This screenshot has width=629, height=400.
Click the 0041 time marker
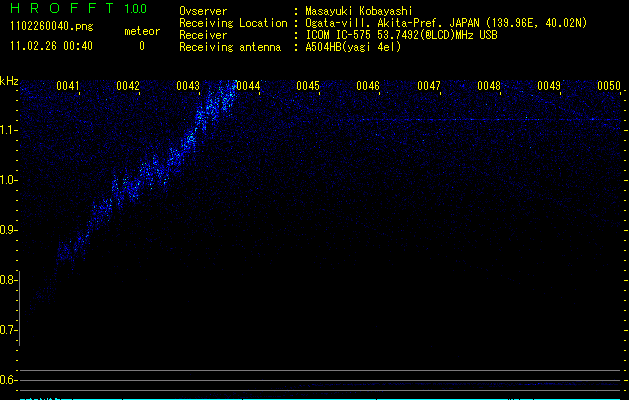[68, 86]
